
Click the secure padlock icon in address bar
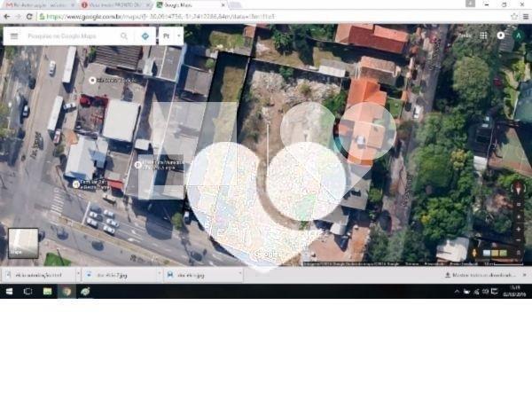(42, 17)
